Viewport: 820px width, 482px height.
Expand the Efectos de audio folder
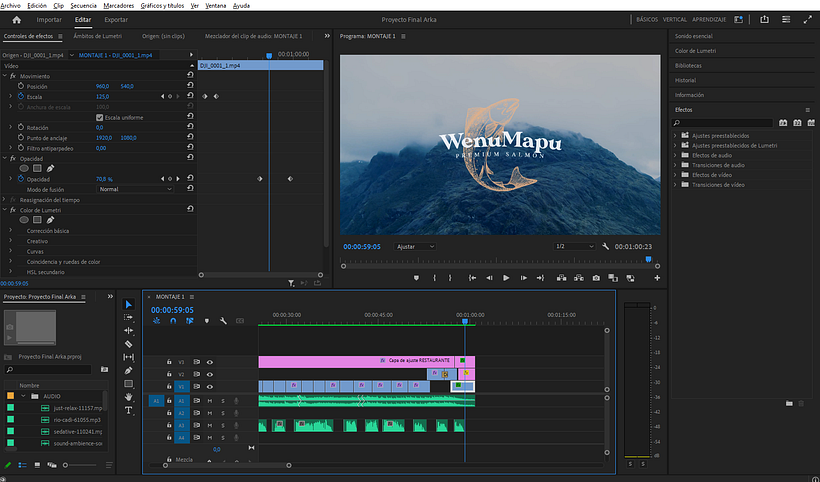click(675, 155)
